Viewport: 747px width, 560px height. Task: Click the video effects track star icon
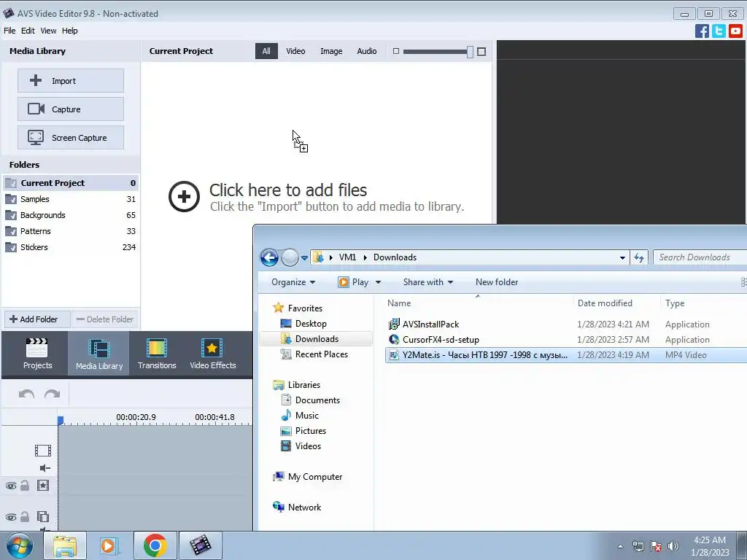(43, 485)
